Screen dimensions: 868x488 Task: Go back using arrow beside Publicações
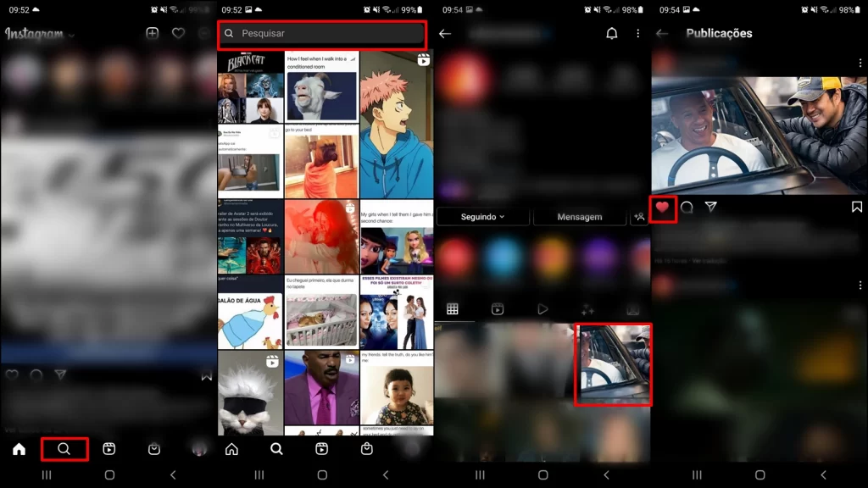coord(662,34)
